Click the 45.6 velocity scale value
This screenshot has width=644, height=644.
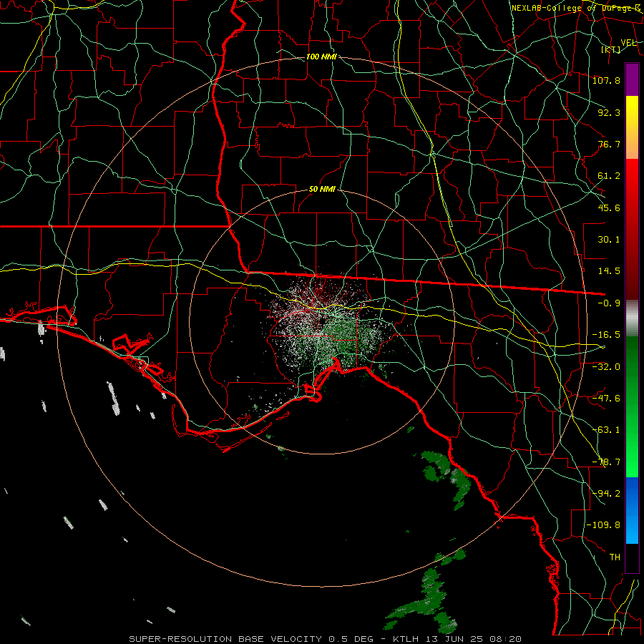click(x=609, y=208)
